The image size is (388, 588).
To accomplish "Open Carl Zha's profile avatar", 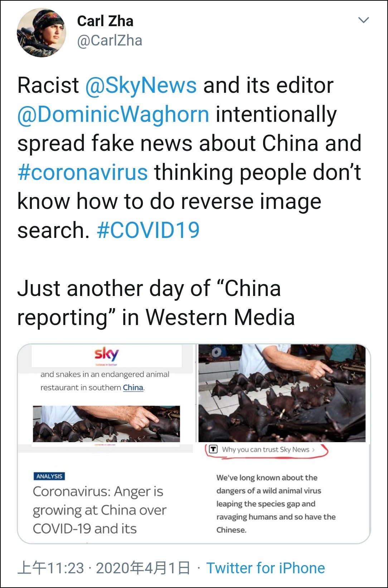I will tap(42, 33).
